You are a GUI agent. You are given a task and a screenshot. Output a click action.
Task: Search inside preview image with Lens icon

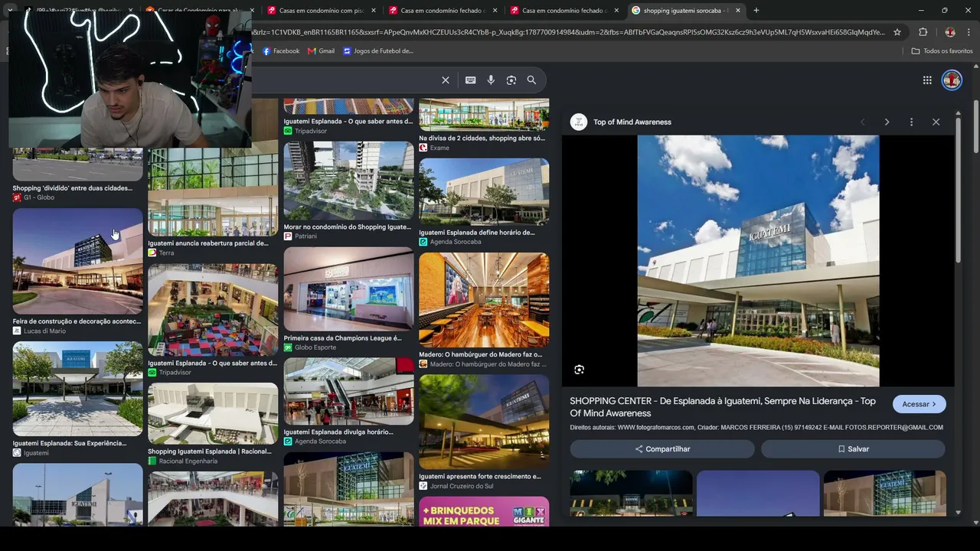[x=580, y=370]
